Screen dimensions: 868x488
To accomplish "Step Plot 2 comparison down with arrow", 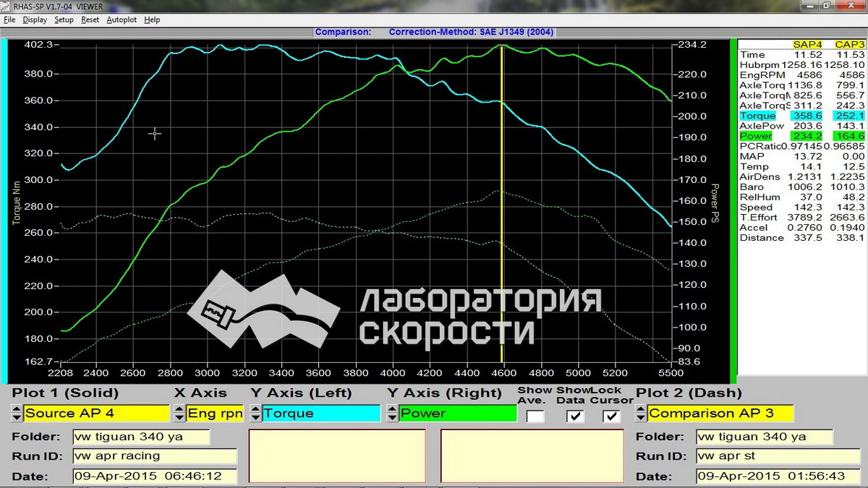I will coord(640,418).
